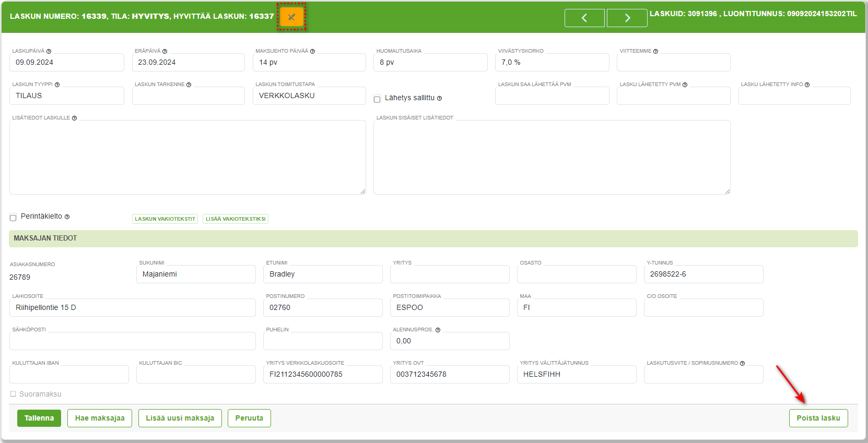Go to the next invoice arrow
The height and width of the screenshot is (443, 868).
tap(627, 18)
